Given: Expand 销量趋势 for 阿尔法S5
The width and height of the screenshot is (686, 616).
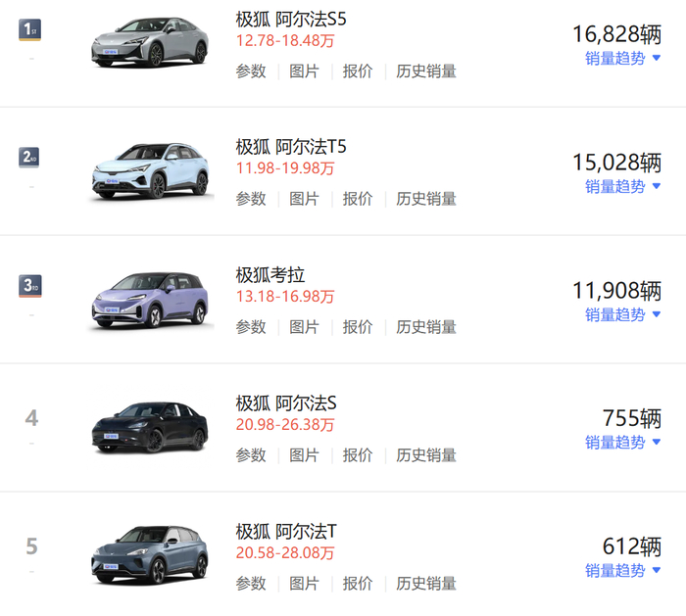Looking at the screenshot, I should click(623, 58).
